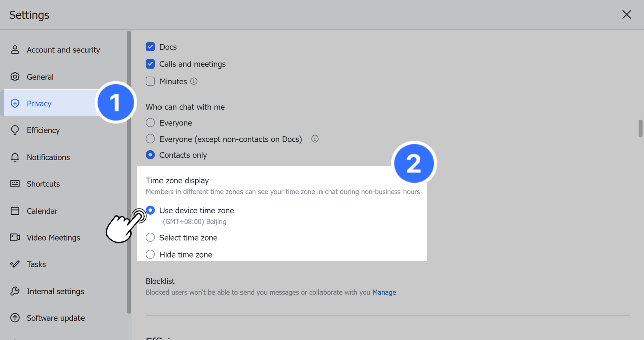644x340 pixels.
Task: Click the Efficiency lightbulb icon
Action: point(15,130)
